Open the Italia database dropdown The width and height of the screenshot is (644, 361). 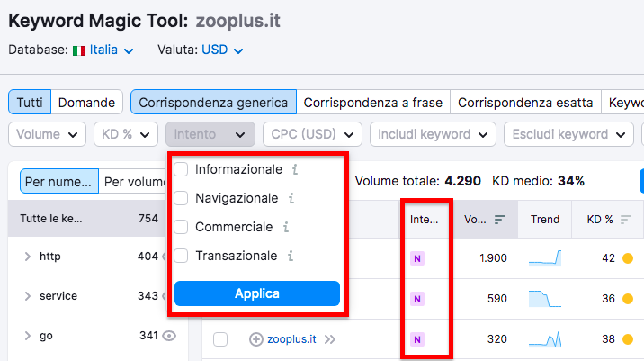[112, 50]
